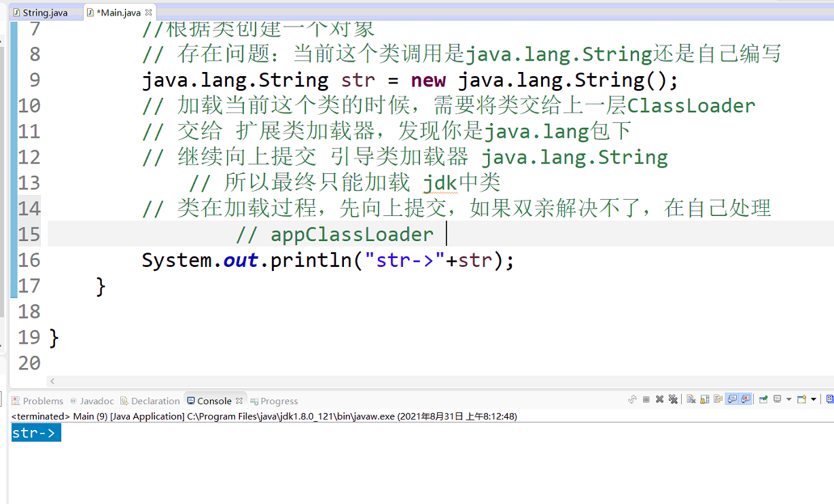Image resolution: width=834 pixels, height=504 pixels.
Task: Click the grayed circular-arrows icon in Console toolbar
Action: [x=632, y=399]
